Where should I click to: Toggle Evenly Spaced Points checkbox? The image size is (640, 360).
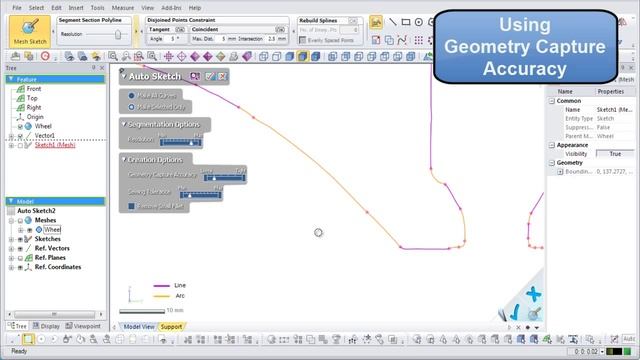point(302,40)
